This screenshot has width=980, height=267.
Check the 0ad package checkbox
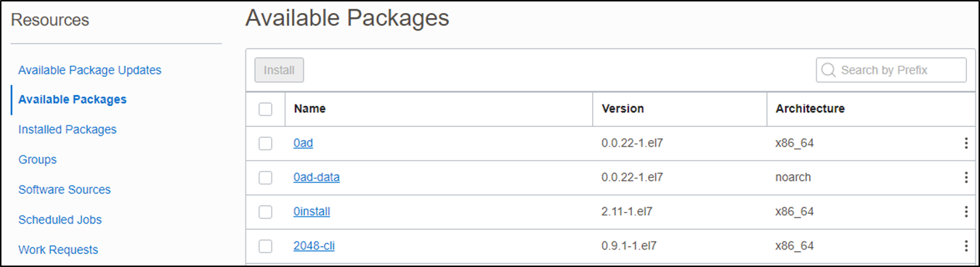[x=265, y=144]
